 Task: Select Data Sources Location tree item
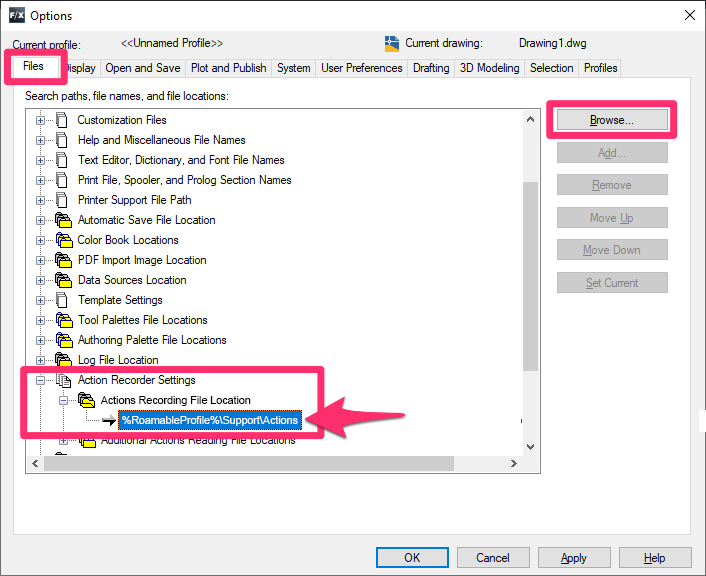(x=132, y=280)
